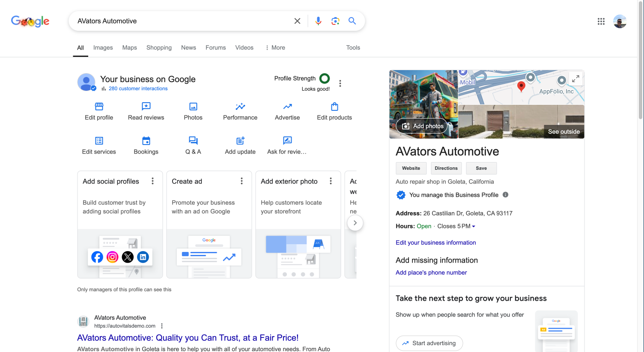The height and width of the screenshot is (352, 644).
Task: Open Read reviews icon
Action: tap(146, 106)
